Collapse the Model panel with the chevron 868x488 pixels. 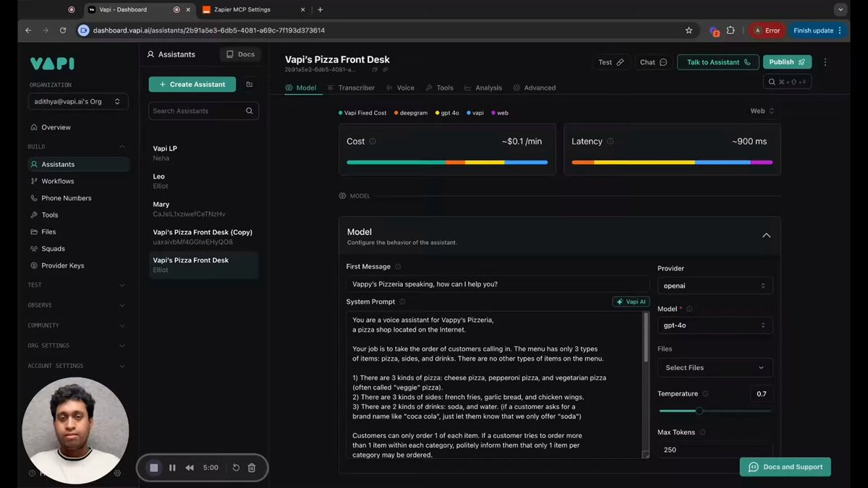767,236
